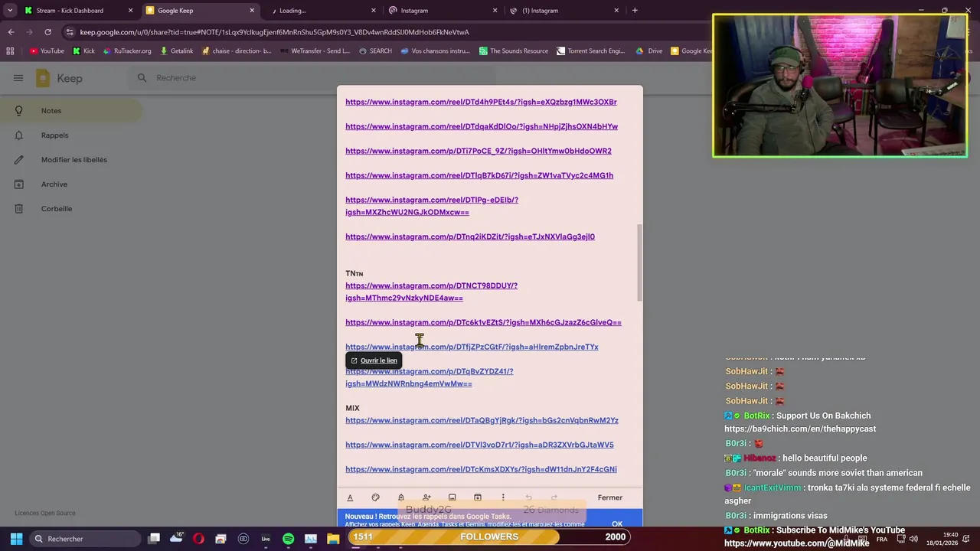Viewport: 980px width, 551px height.
Task: Open the Windows Start menu
Action: coord(16,539)
